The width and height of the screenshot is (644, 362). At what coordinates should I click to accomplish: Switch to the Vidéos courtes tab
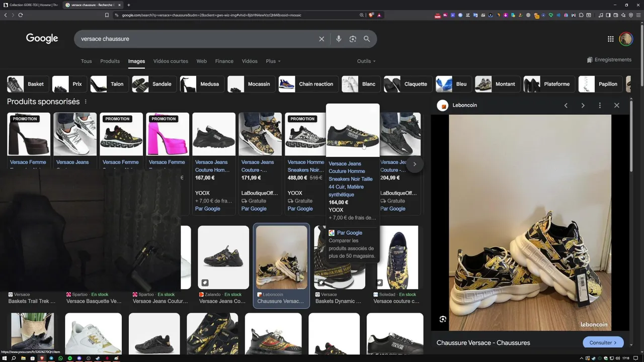[x=171, y=61]
